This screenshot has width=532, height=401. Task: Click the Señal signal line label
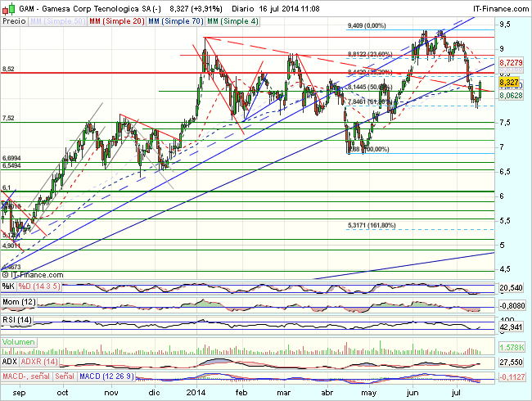click(65, 376)
